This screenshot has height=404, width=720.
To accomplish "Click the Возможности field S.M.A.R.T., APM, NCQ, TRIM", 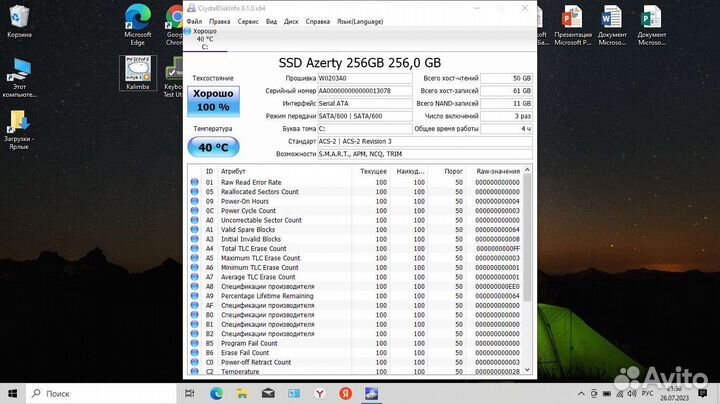I will pos(425,154).
